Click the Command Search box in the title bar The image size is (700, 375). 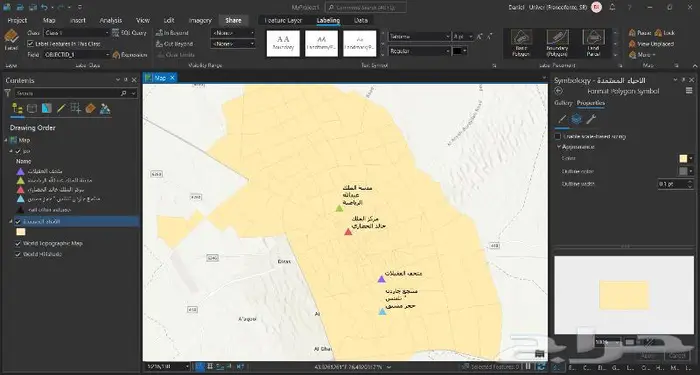[366, 7]
